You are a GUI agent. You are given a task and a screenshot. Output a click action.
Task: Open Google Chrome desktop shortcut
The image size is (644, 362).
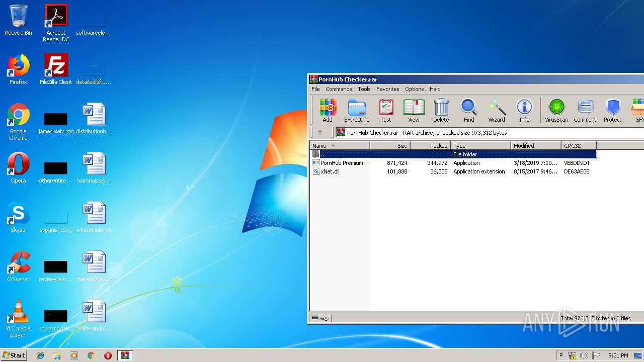point(18,122)
